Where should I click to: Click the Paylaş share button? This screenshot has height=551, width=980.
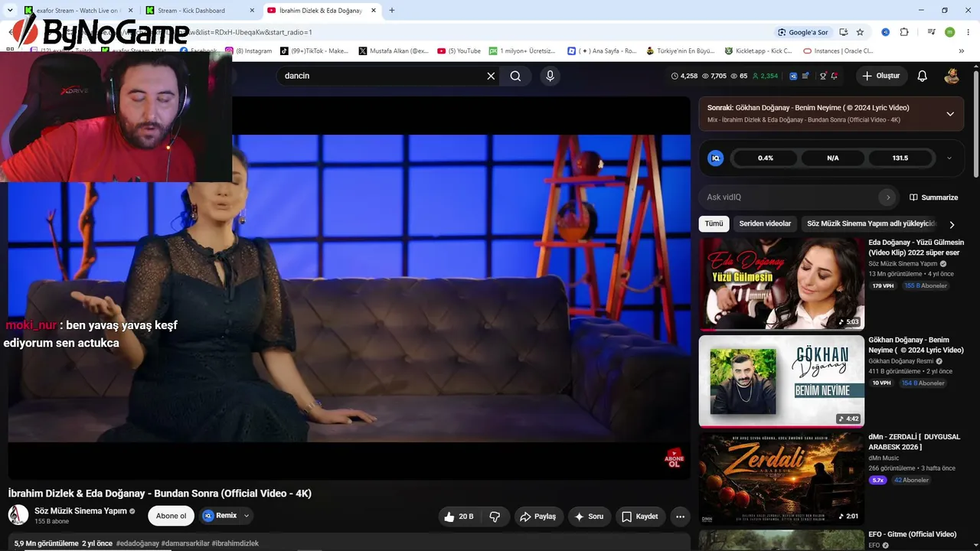(x=538, y=517)
